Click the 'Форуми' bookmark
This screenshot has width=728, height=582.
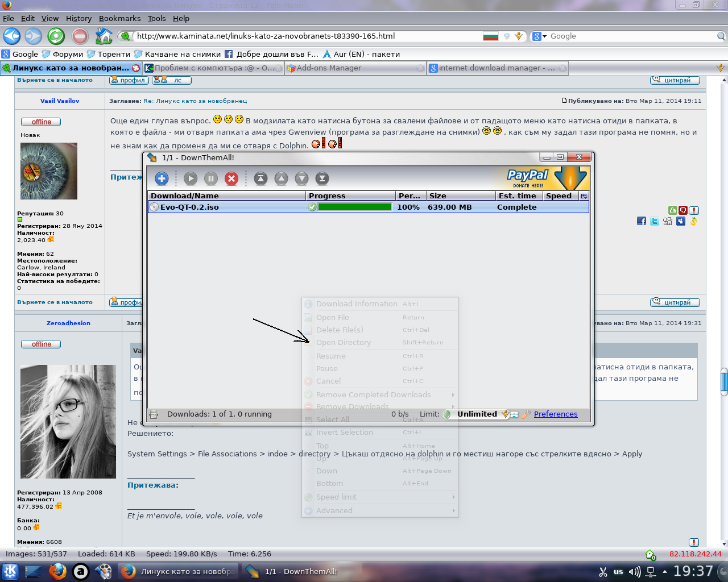[x=63, y=54]
